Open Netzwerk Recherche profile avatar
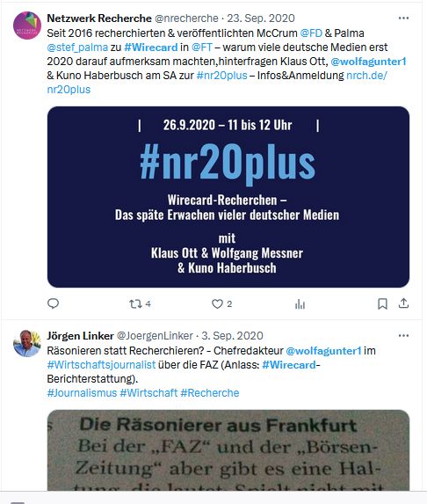427x504 pixels. [27, 26]
